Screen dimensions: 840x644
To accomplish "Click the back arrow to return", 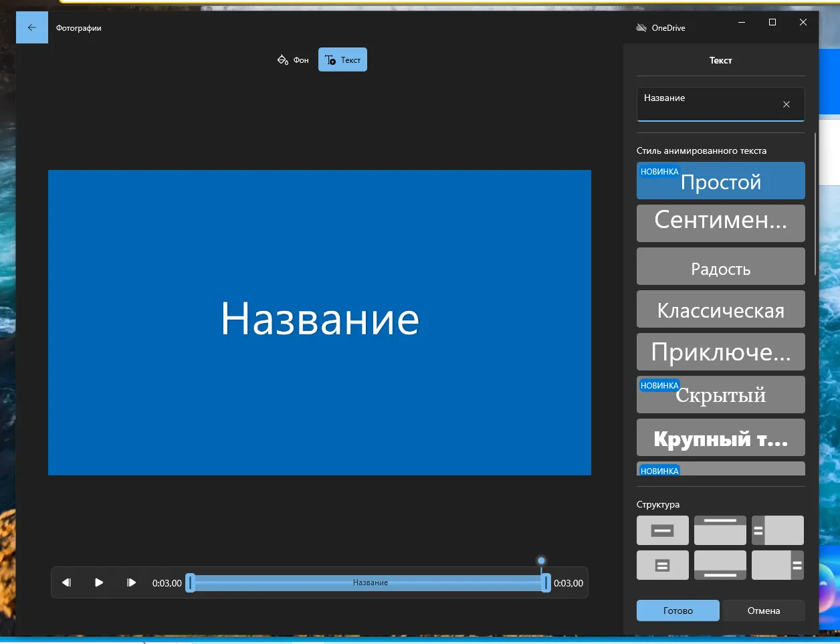I will 31,27.
